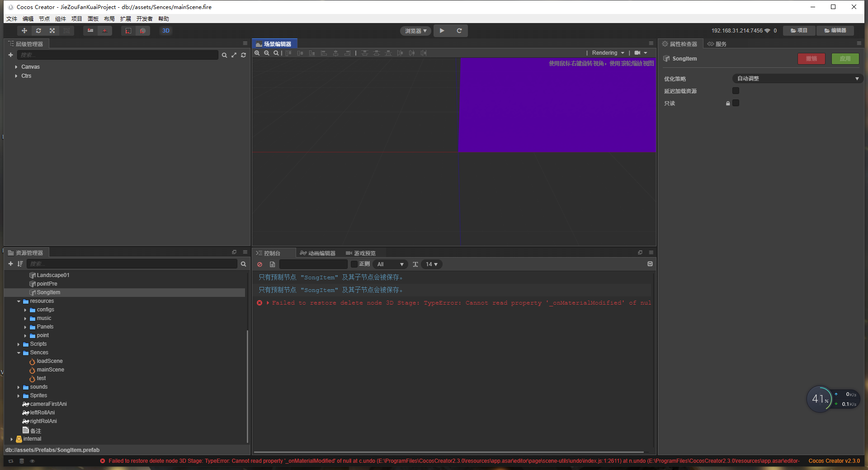Click the assets search magnifier icon

[x=243, y=264]
